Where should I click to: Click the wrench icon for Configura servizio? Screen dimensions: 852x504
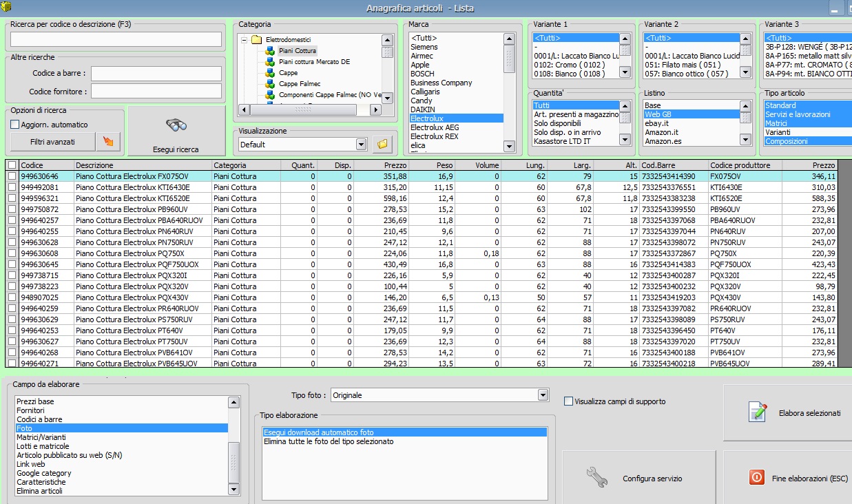point(596,477)
